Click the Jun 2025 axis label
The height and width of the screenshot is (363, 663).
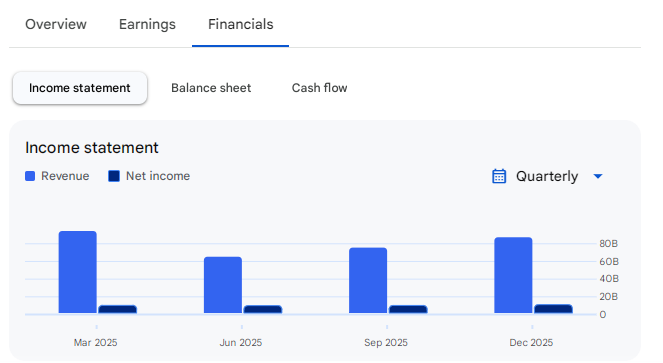(x=241, y=342)
